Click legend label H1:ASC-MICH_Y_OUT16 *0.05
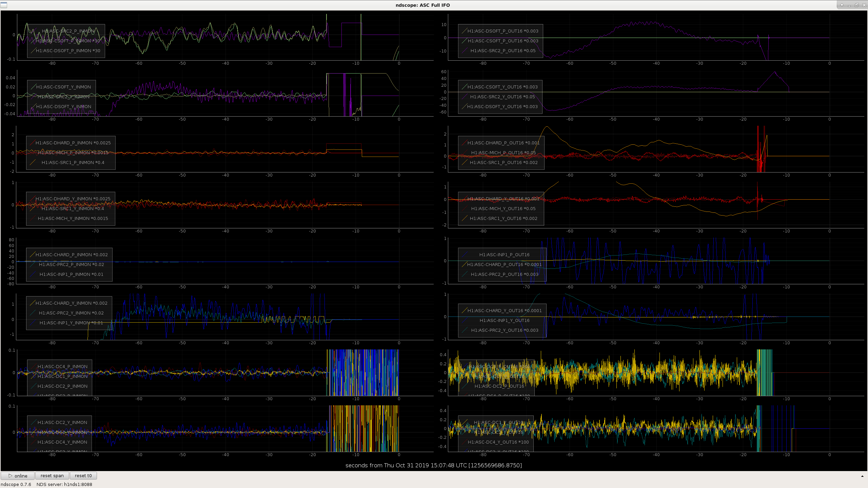Viewport: 868px width, 488px height. pos(504,209)
